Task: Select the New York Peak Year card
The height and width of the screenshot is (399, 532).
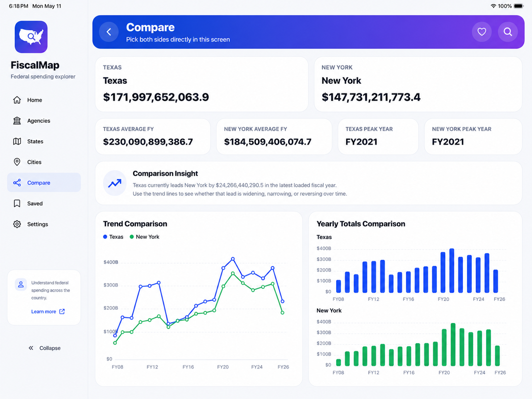Action: point(473,136)
